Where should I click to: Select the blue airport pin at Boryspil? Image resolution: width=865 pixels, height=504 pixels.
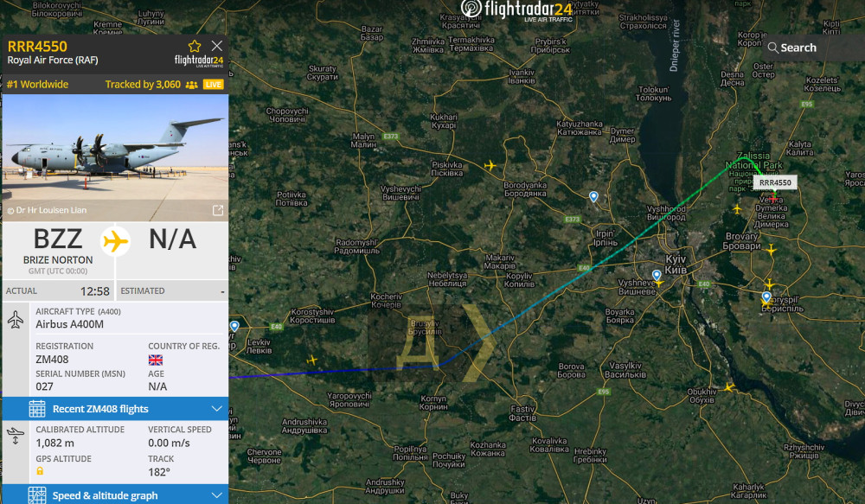pos(766,297)
